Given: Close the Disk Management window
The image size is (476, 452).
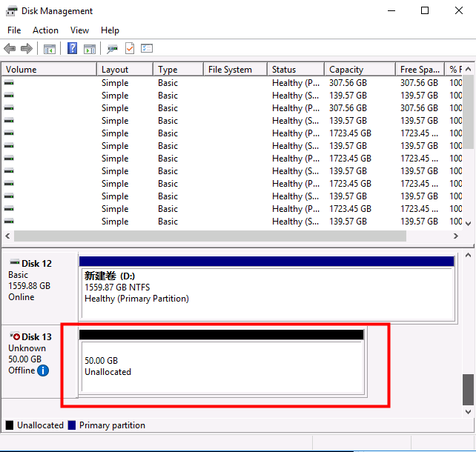Looking at the screenshot, I should click(459, 10).
